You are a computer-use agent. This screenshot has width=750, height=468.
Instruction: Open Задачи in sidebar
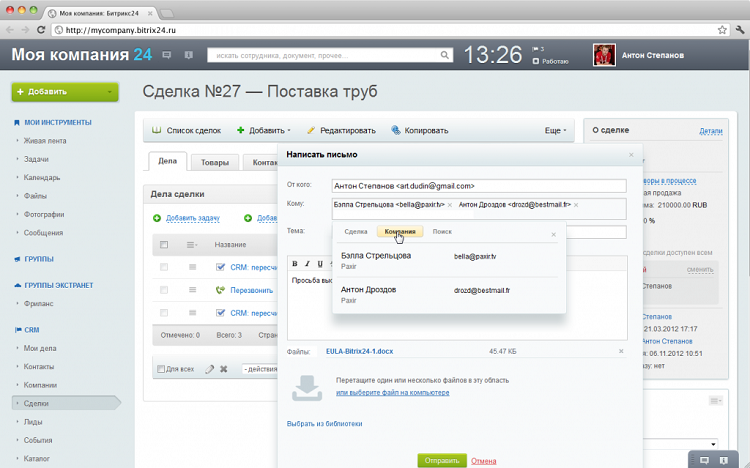pos(36,159)
